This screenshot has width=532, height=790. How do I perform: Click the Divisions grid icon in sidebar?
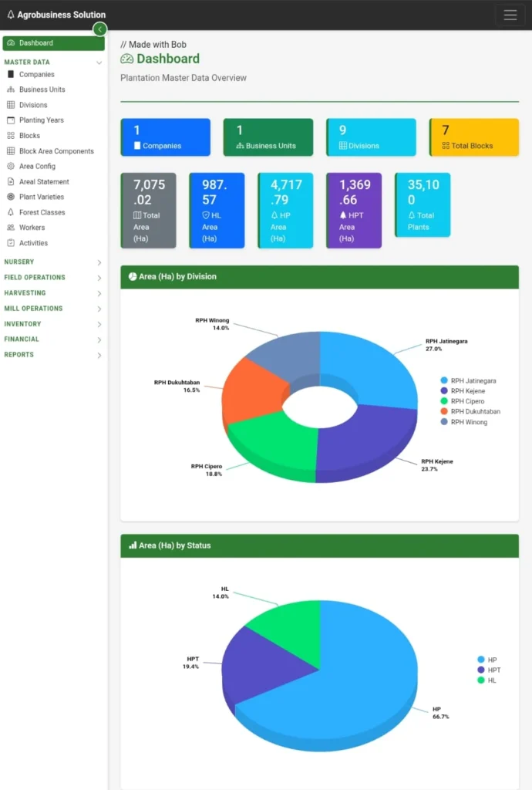pos(11,105)
